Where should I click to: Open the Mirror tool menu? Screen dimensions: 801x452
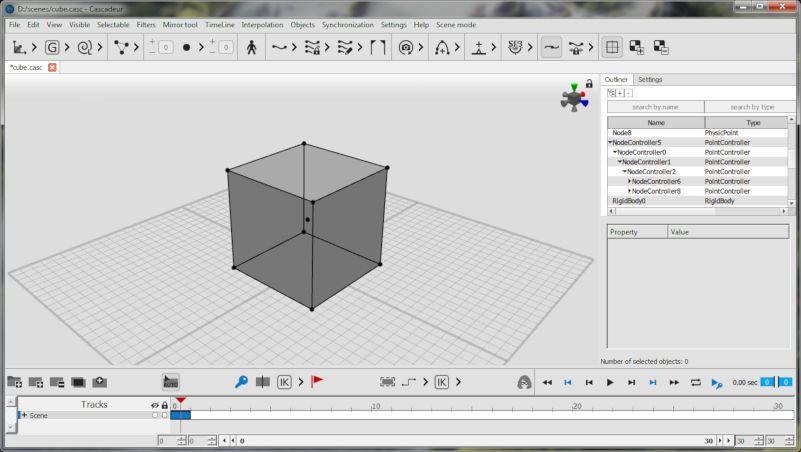[x=181, y=24]
